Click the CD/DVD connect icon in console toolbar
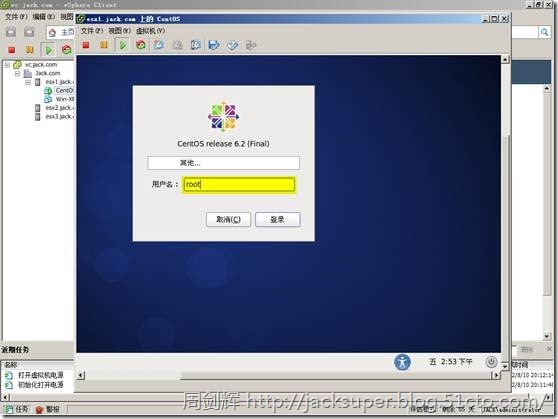This screenshot has width=558, height=419. tap(232, 45)
